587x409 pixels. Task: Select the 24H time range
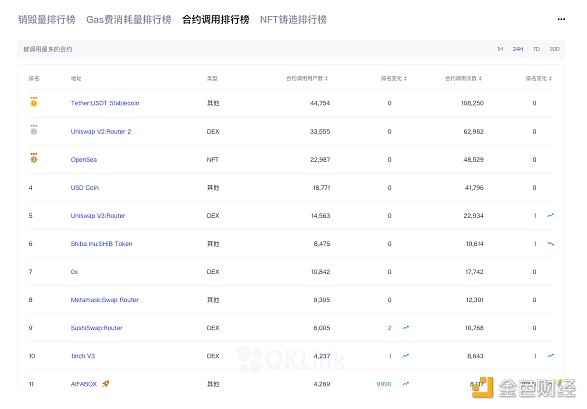[518, 49]
